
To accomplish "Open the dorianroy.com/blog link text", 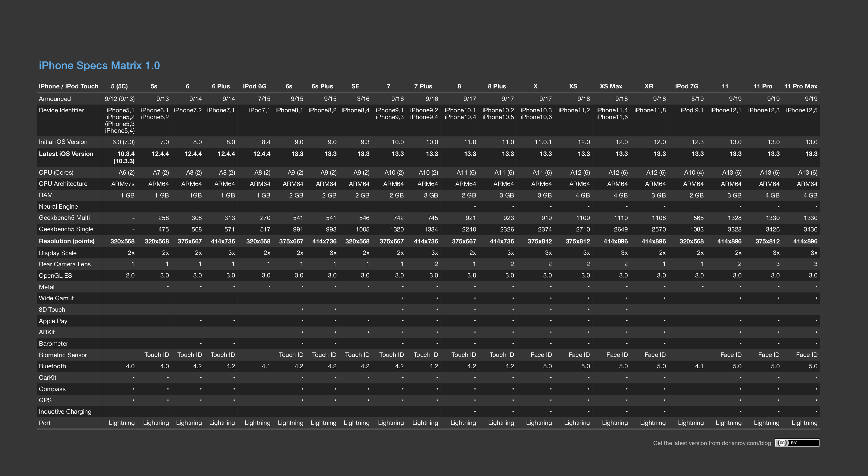I will (746, 443).
